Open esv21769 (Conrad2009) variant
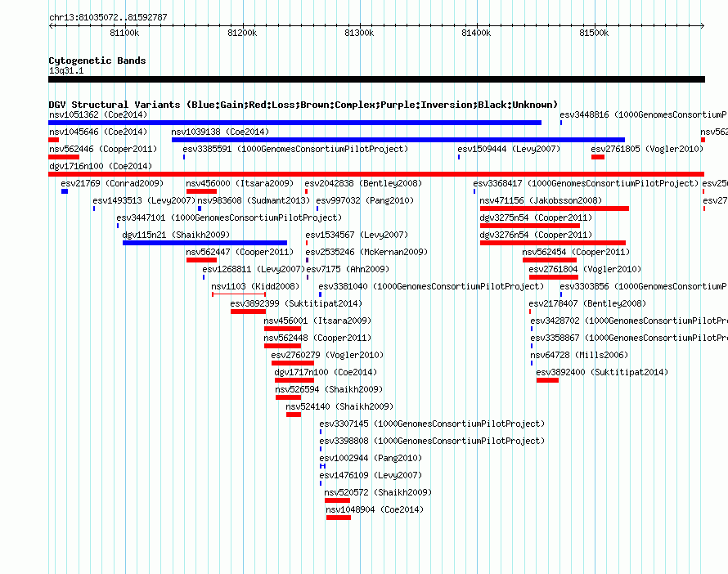Image resolution: width=728 pixels, height=574 pixels. click(x=112, y=183)
